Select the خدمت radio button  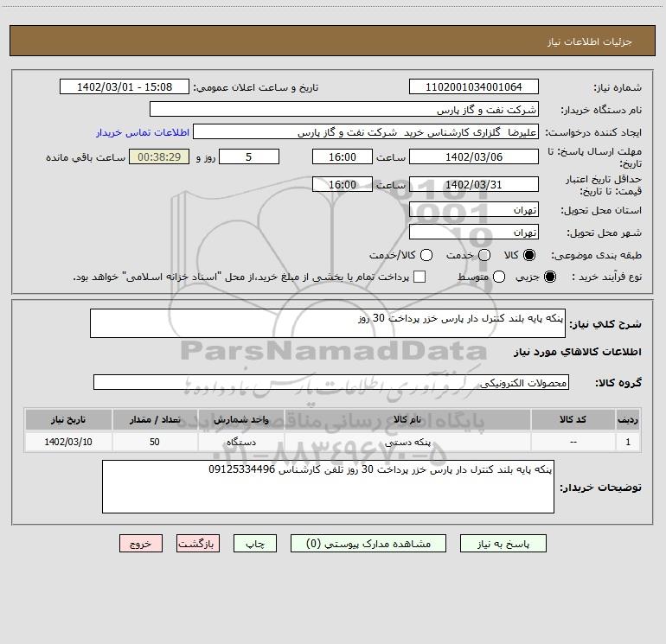[x=484, y=255]
